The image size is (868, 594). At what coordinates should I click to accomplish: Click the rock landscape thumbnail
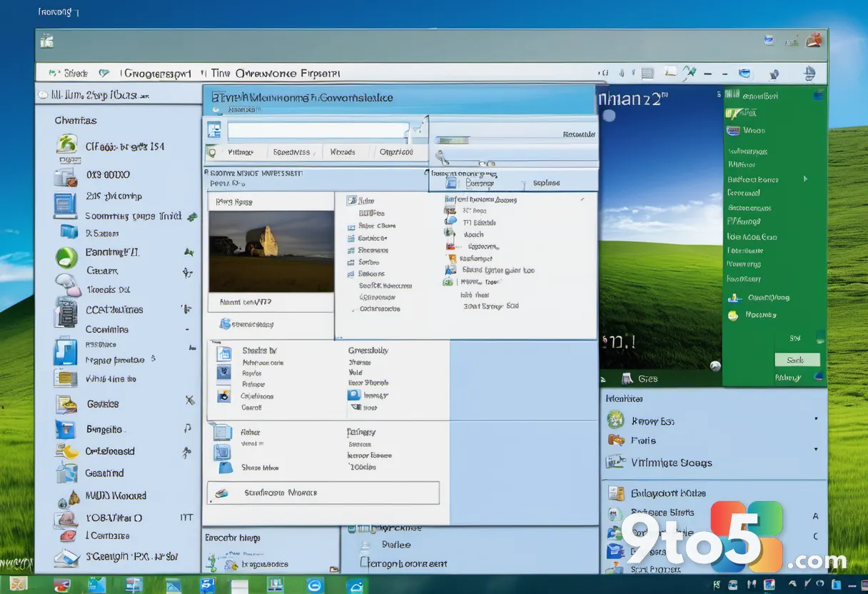pyautogui.click(x=271, y=251)
